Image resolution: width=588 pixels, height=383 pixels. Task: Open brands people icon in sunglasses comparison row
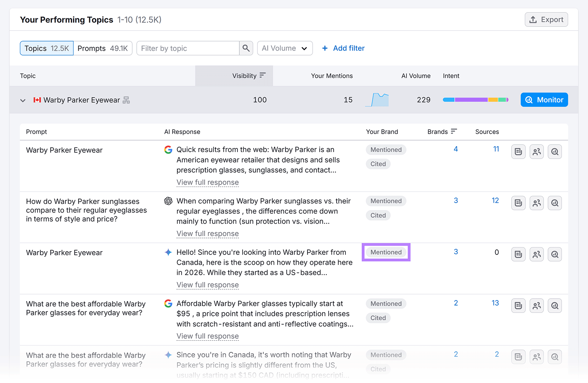tap(537, 203)
